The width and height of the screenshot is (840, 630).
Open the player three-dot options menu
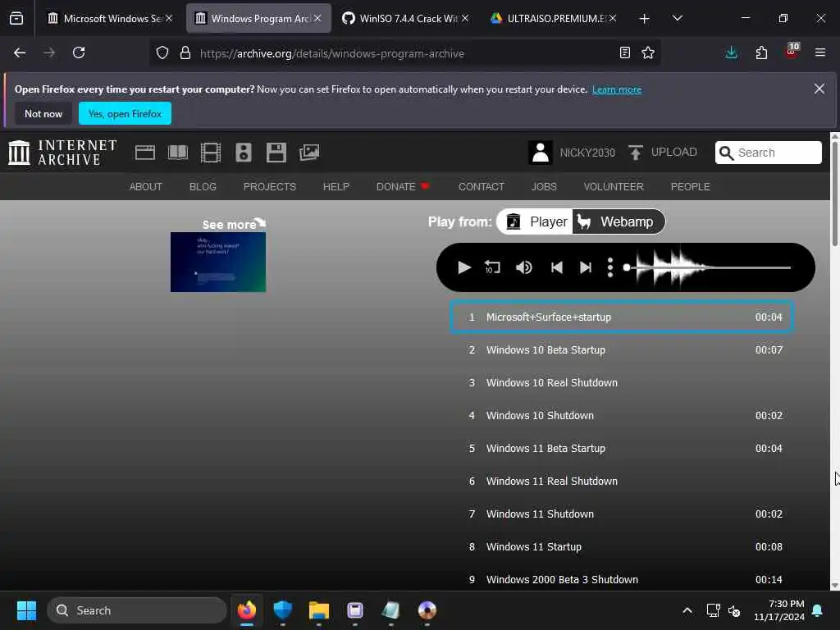point(610,267)
